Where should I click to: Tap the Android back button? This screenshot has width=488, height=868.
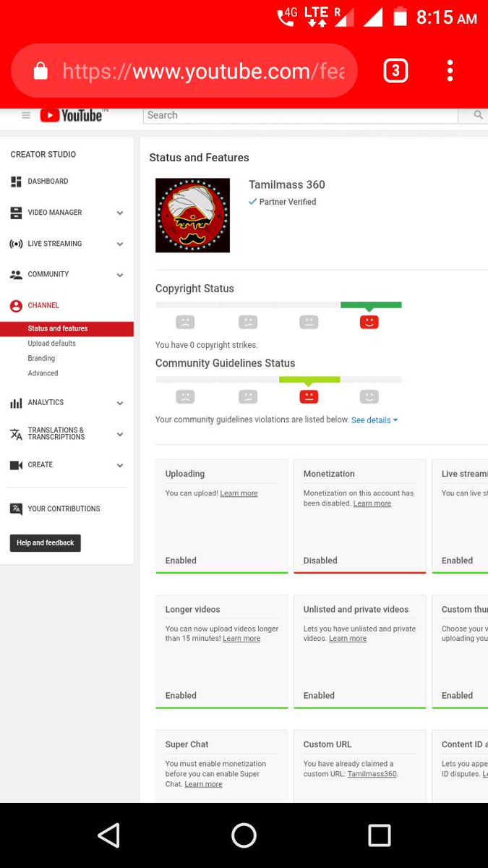[108, 835]
